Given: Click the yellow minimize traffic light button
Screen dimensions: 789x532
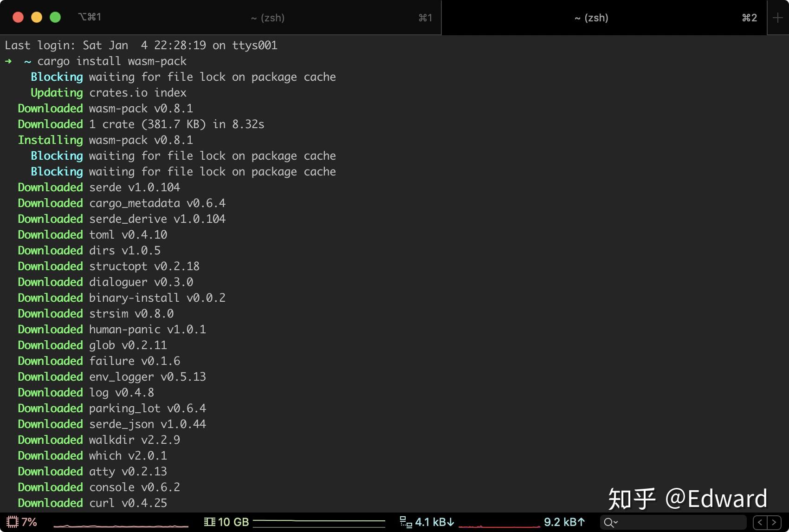Looking at the screenshot, I should coord(37,17).
